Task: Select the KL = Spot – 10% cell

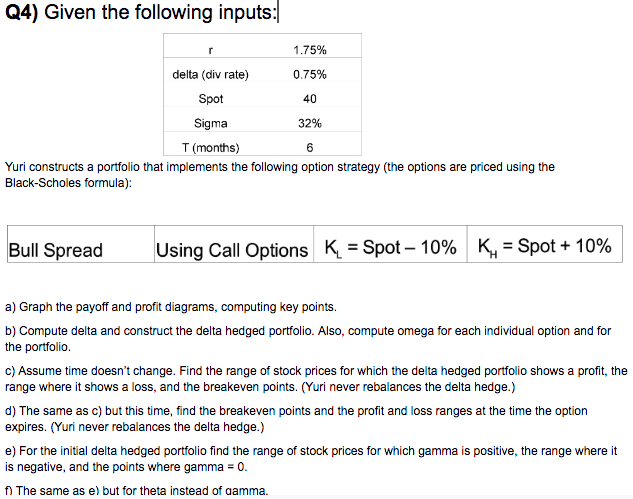Action: 390,244
